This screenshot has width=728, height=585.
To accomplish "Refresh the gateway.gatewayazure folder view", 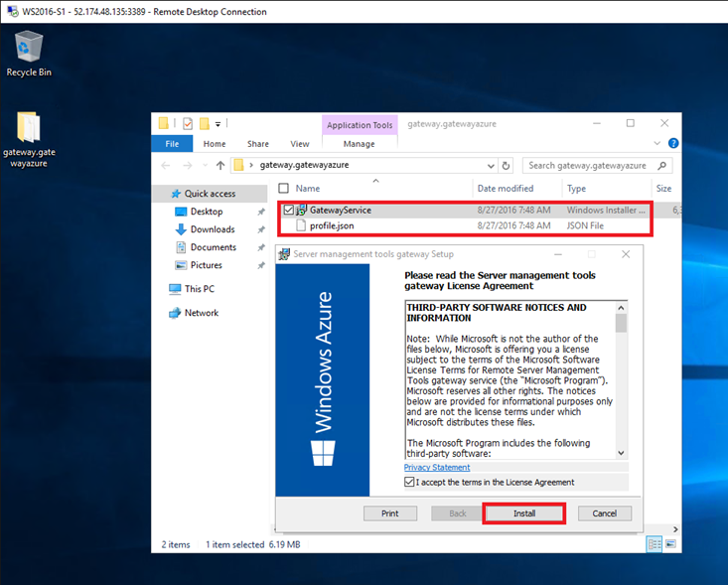I will coord(506,165).
